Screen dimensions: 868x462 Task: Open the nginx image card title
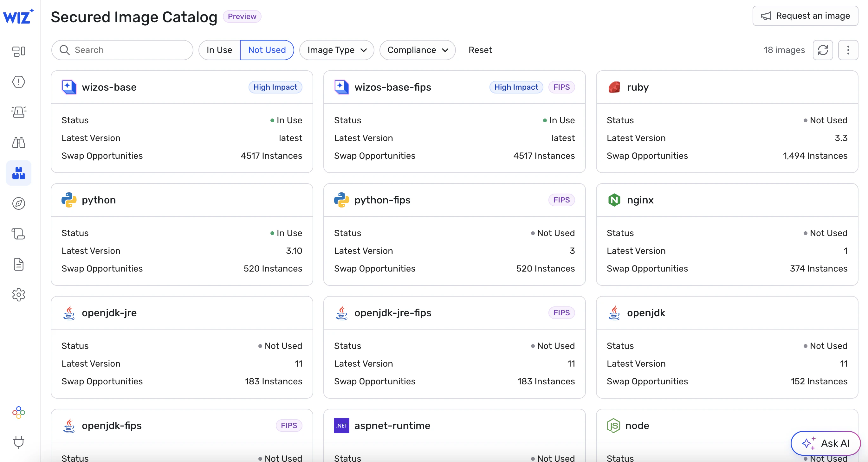click(x=640, y=200)
